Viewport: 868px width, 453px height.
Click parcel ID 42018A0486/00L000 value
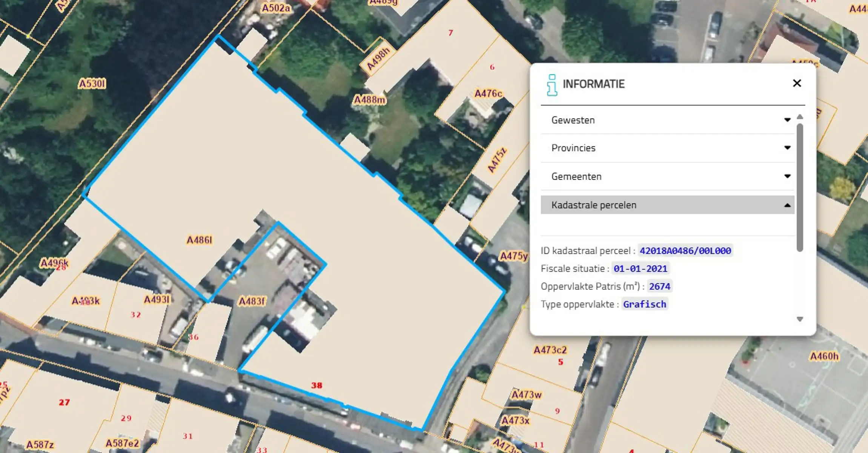tap(685, 251)
